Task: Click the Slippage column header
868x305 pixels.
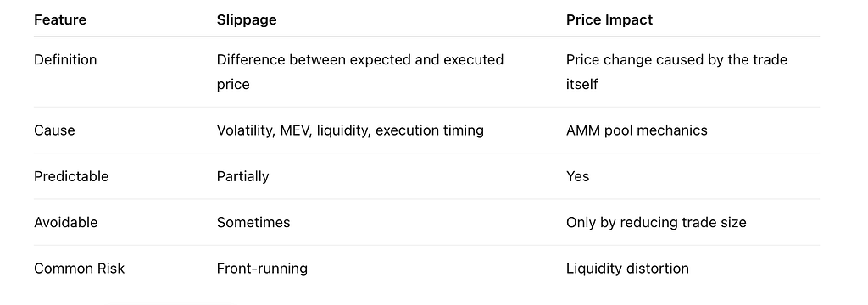Action: [x=247, y=20]
